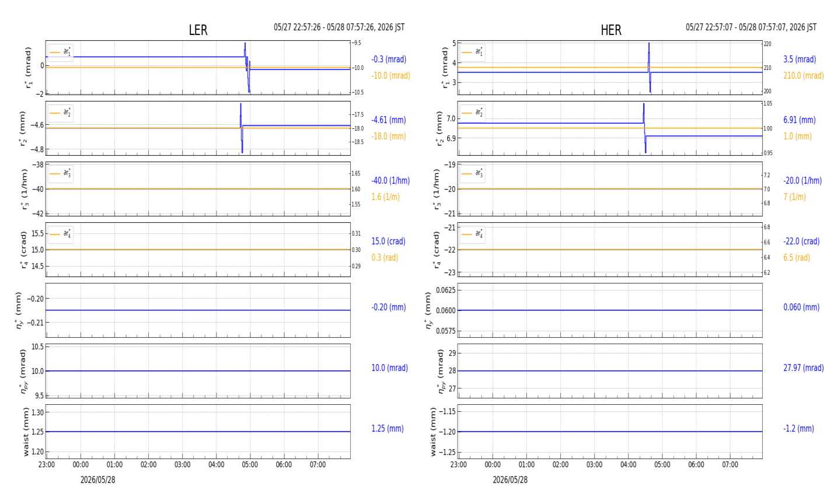The width and height of the screenshot is (824, 504).
Task: Click the LER -0.3 (mrad) blue value
Action: pyautogui.click(x=389, y=60)
